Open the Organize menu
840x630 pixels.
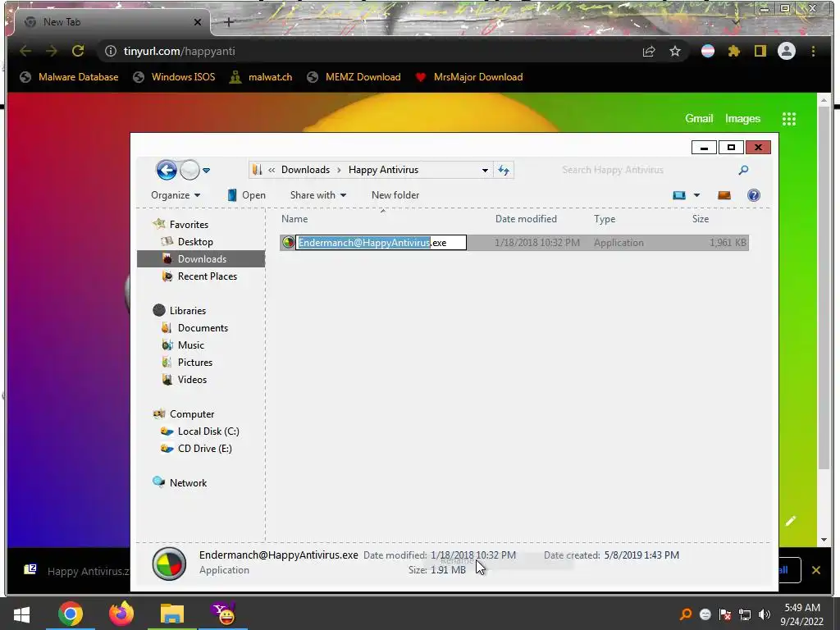tap(176, 195)
